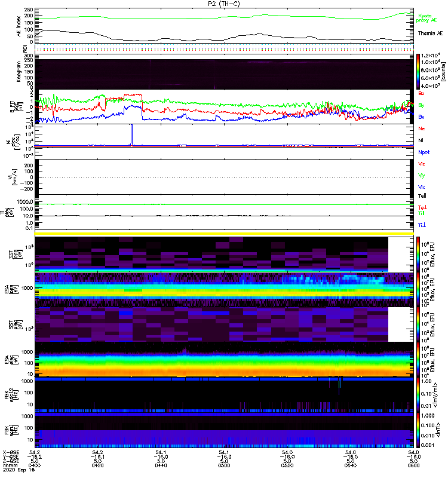Click the SST electron Eflux color bar
Viewport: 448px width, 478px height.
pos(418,324)
